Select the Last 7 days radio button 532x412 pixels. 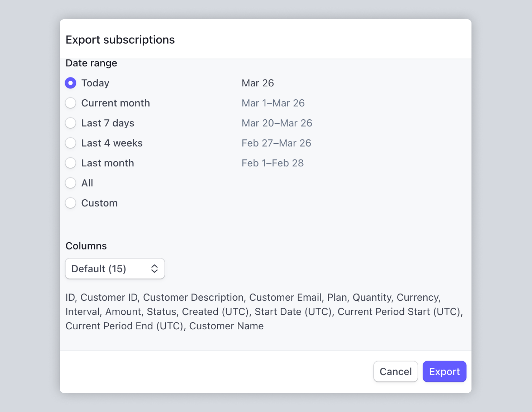click(70, 123)
